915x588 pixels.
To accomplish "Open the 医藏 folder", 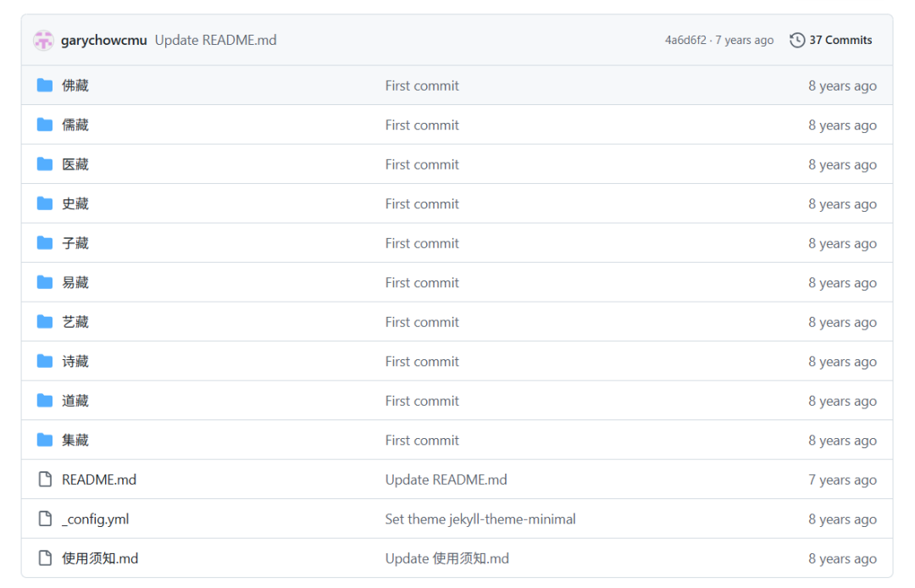I will click(75, 164).
